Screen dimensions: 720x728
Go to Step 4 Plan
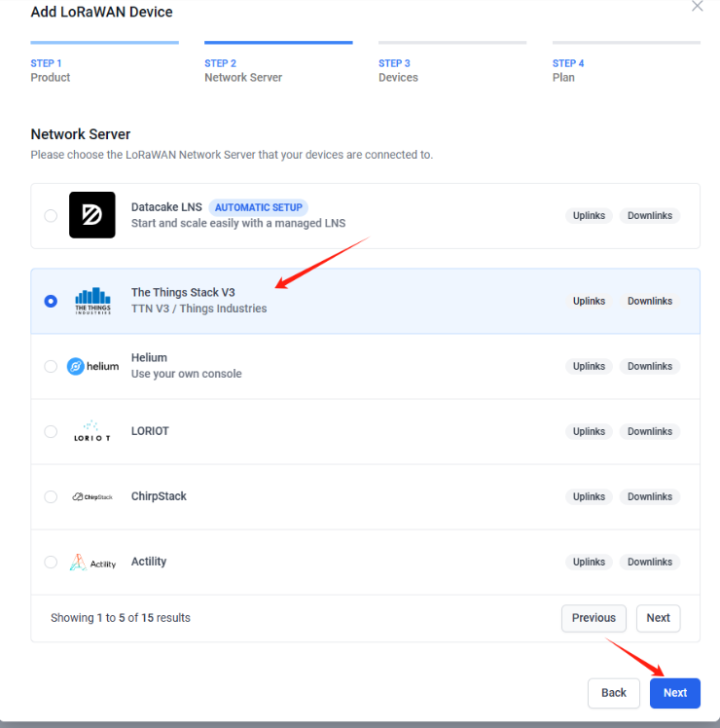click(x=627, y=62)
